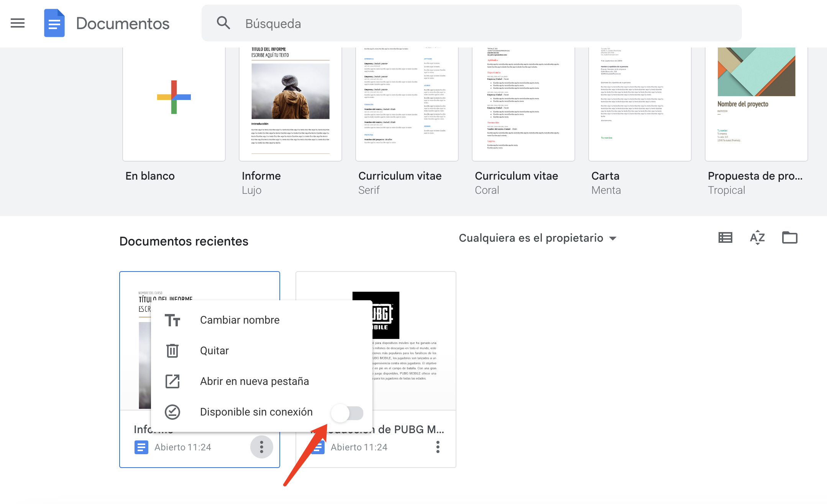Open the Informe Lujo template
Viewport: 827px width, 504px height.
pos(290,103)
